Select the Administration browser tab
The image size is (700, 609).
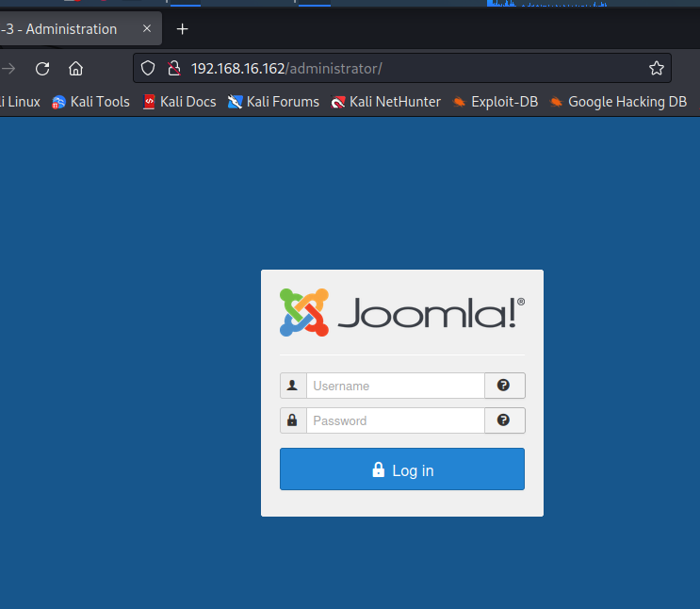[80, 28]
